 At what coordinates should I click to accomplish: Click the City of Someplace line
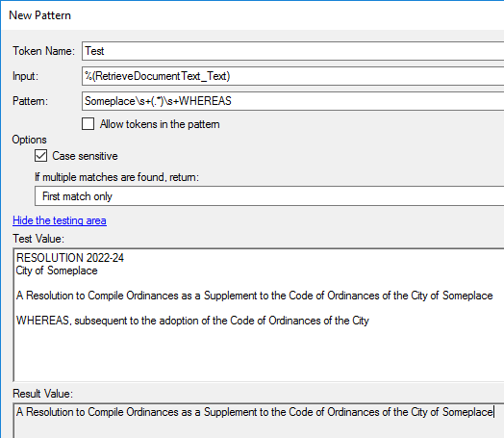tap(57, 271)
